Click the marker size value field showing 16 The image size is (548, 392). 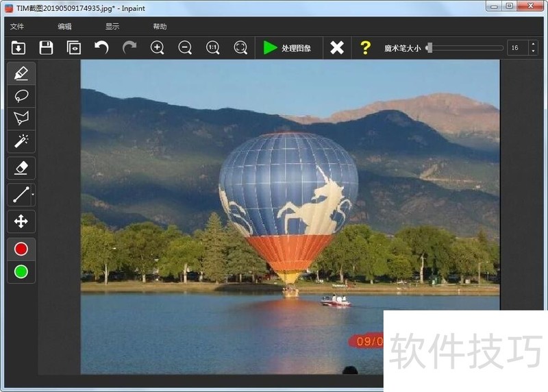point(518,48)
